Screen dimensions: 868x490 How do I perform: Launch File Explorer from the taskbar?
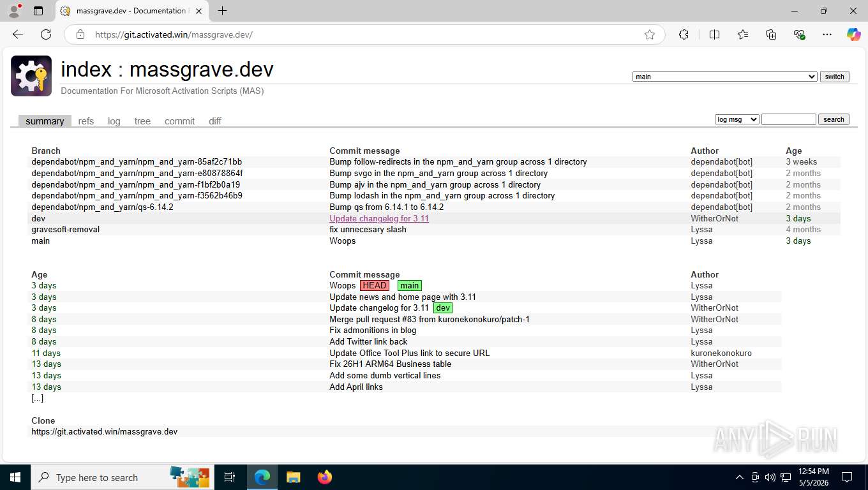[x=293, y=477]
